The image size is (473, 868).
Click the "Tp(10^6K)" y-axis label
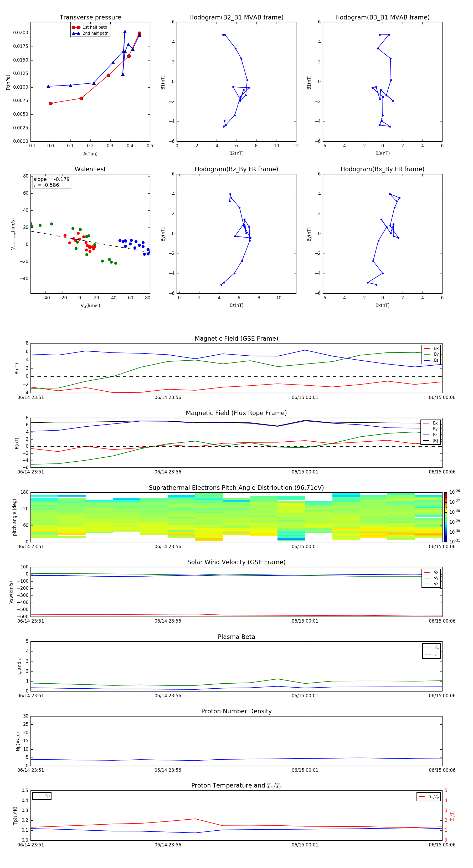click(15, 816)
